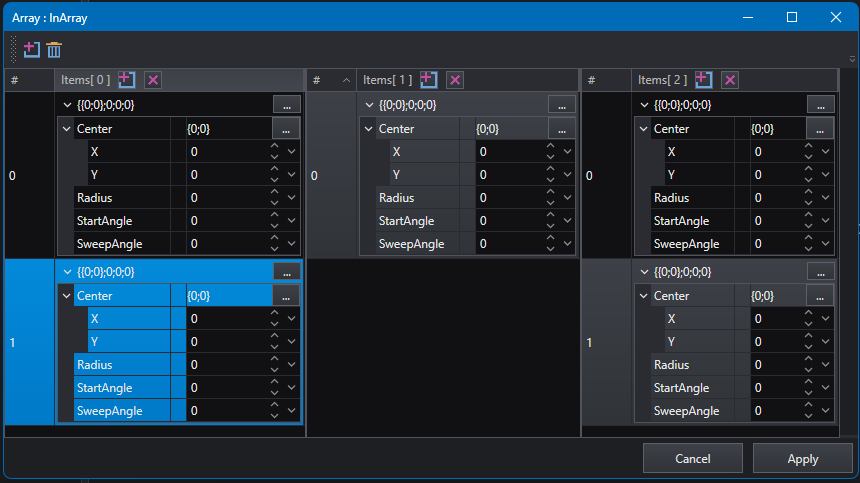This screenshot has width=860, height=483.
Task: Add an element to Items[ 1 ] column
Action: click(429, 79)
